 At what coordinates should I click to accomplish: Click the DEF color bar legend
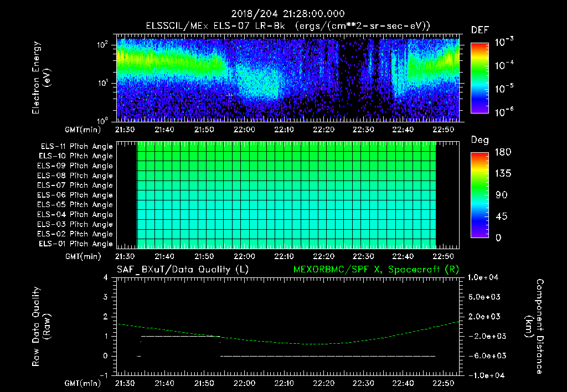(480, 78)
